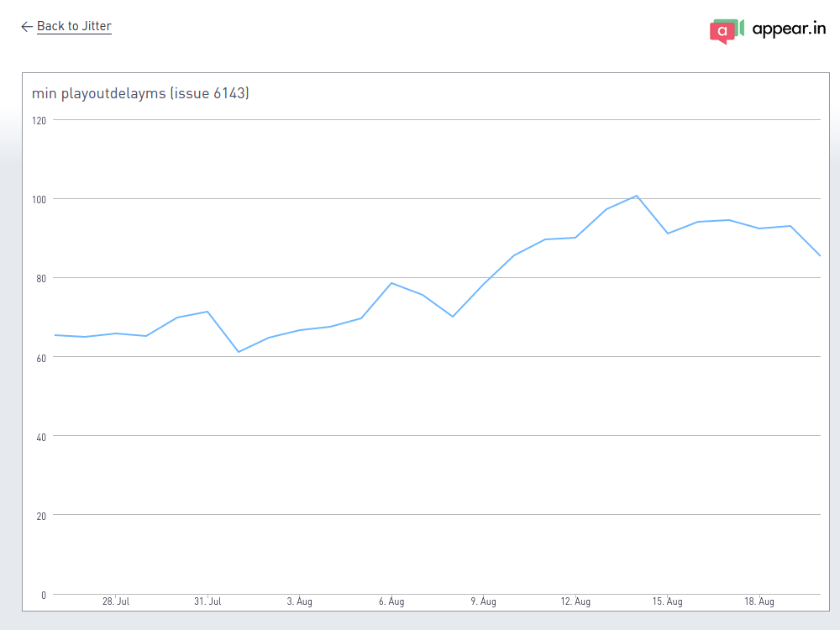Select the 18. Aug x-axis label
840x630 pixels.
pyautogui.click(x=759, y=601)
